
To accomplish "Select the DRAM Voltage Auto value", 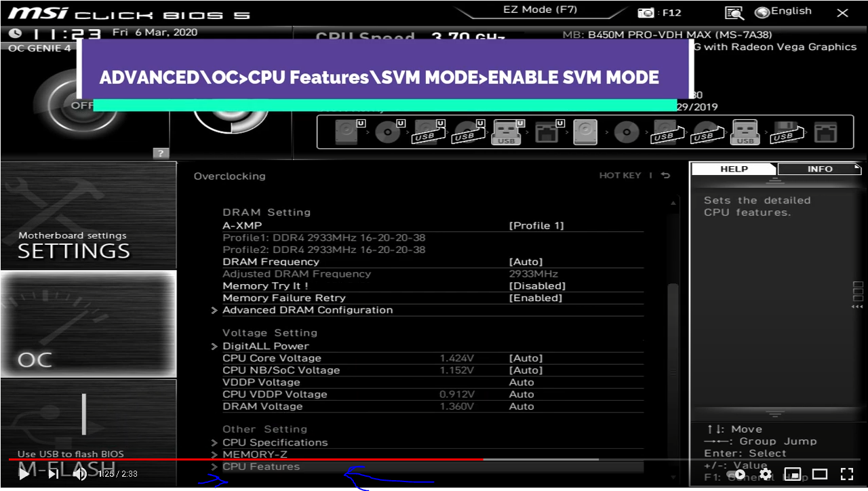I will [521, 407].
